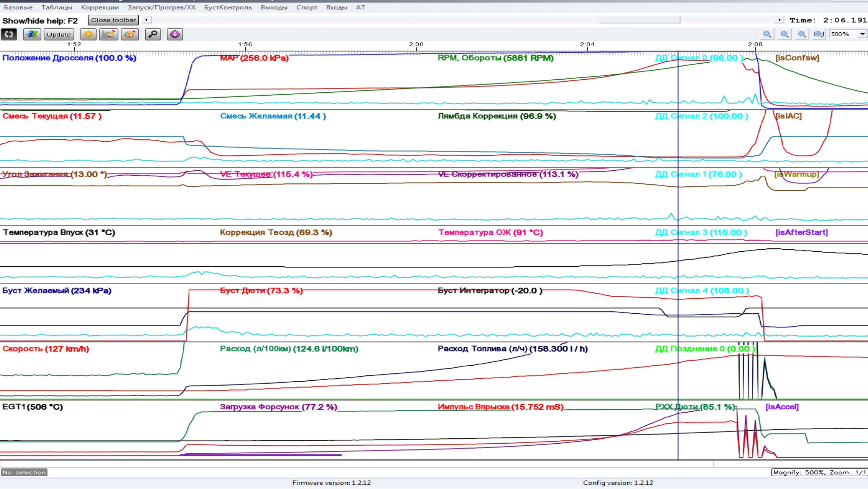Image resolution: width=868 pixels, height=489 pixels.
Task: Click the time scrollbar left arrow
Action: coord(146,20)
